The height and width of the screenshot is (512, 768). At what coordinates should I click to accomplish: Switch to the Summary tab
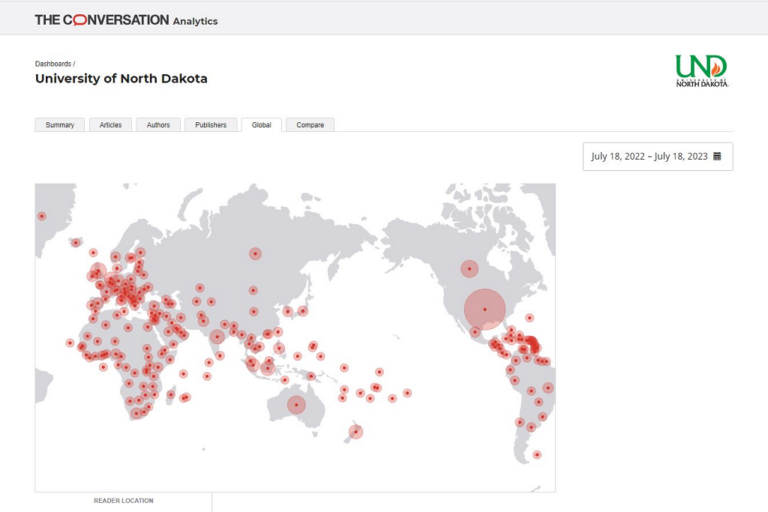(60, 125)
